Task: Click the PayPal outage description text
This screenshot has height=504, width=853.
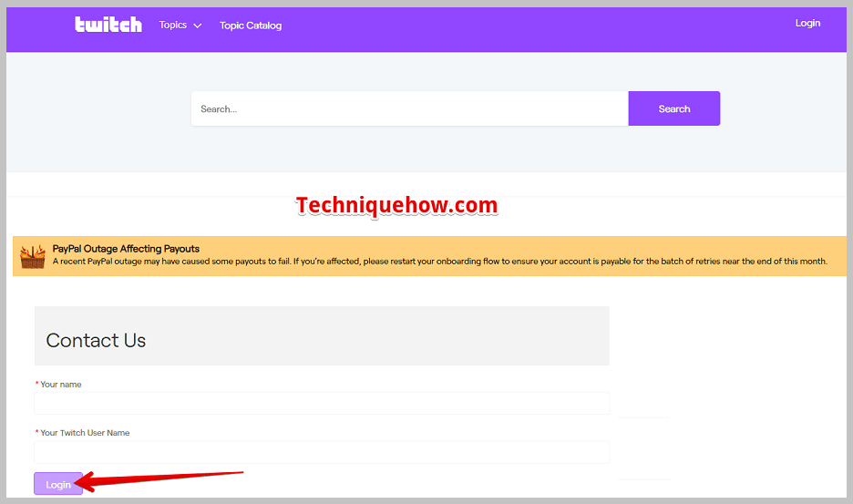Action: tap(439, 262)
